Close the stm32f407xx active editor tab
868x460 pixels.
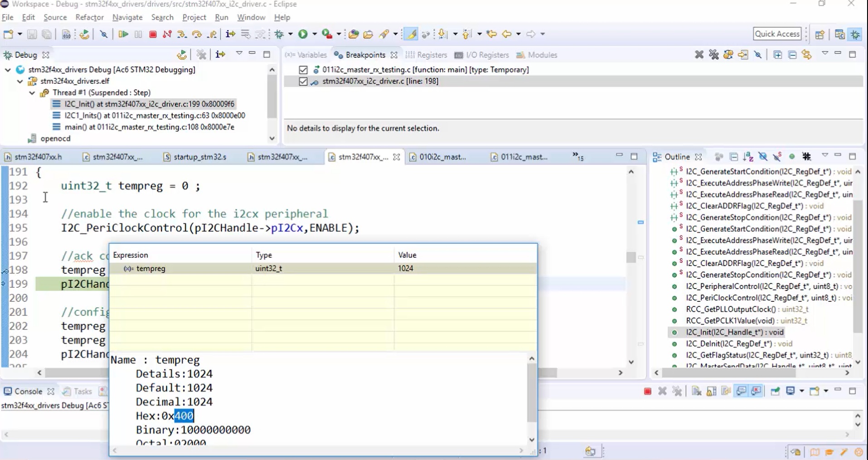point(397,157)
